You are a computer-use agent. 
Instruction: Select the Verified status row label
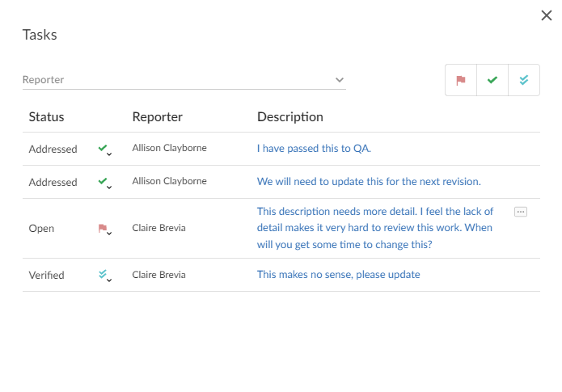[47, 275]
